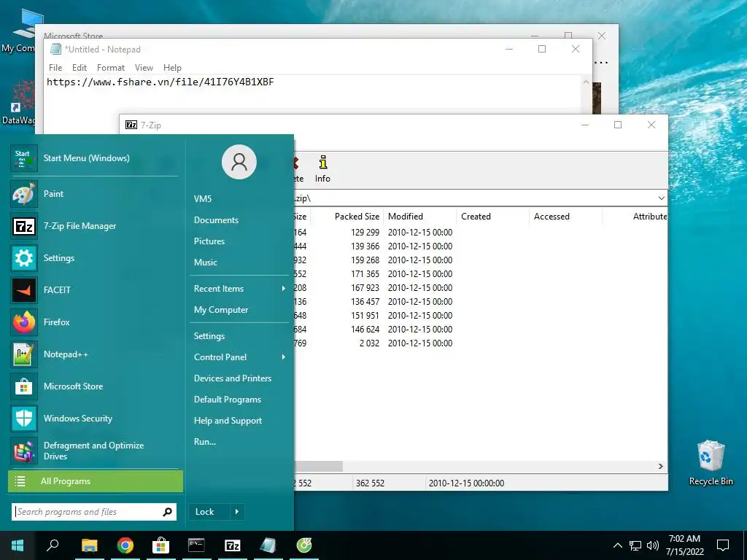
Task: Select row with packed size 129 299
Action: tap(480, 233)
